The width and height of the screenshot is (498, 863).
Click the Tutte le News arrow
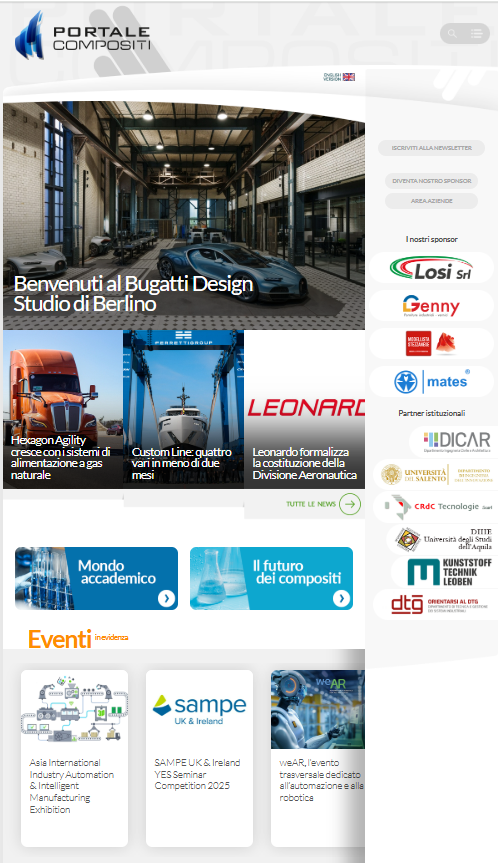click(x=349, y=504)
